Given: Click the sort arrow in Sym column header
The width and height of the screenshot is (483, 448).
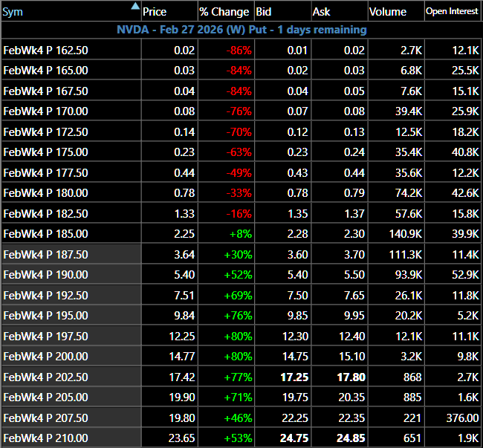Looking at the screenshot, I should click(134, 7).
